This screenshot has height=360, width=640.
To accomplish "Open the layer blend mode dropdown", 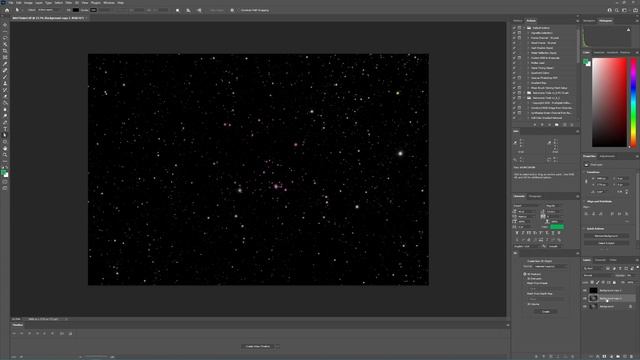I will coord(598,276).
